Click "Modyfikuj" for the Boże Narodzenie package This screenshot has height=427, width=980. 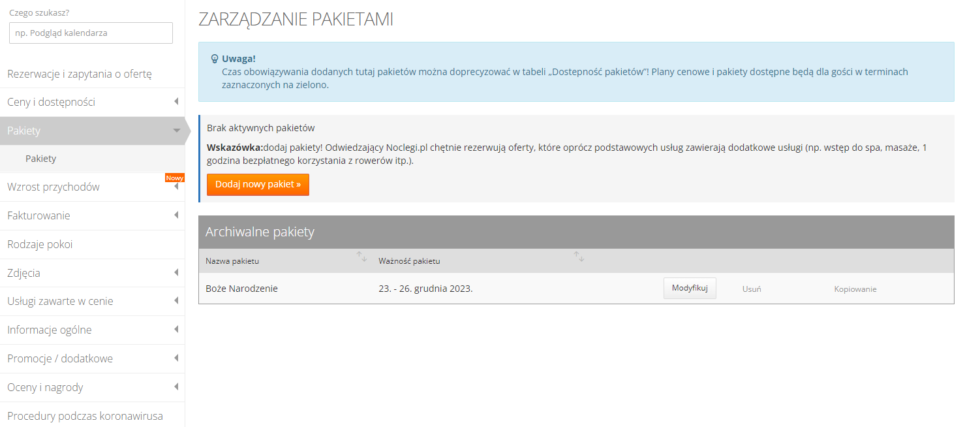click(690, 288)
